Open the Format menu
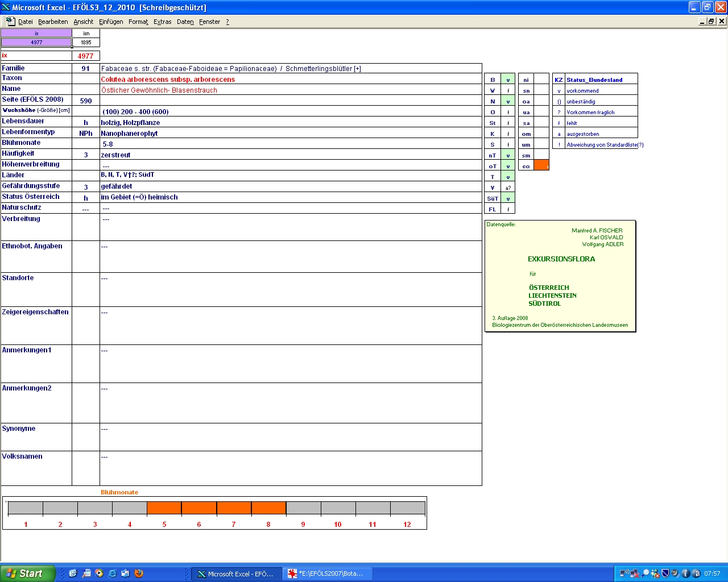 (138, 22)
